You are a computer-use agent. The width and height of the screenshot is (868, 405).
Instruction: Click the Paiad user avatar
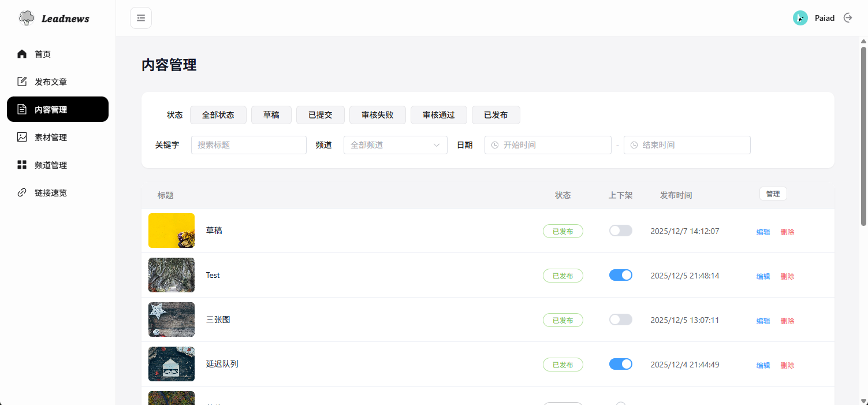[x=800, y=18]
